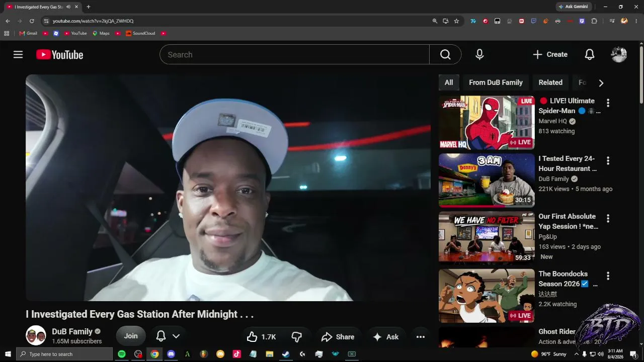644x362 pixels.
Task: Open the YouTube bookmark in bookmarks bar
Action: click(x=75, y=33)
